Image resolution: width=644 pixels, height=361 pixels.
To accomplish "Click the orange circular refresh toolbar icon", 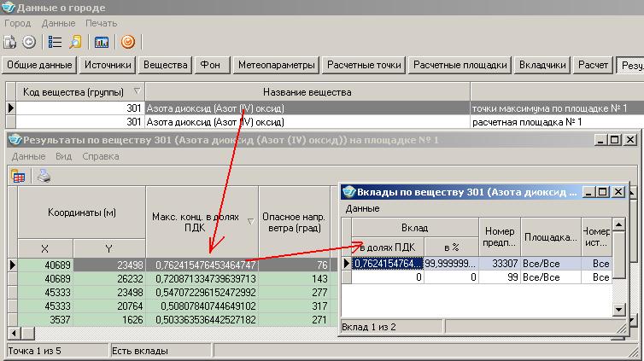I will (128, 41).
